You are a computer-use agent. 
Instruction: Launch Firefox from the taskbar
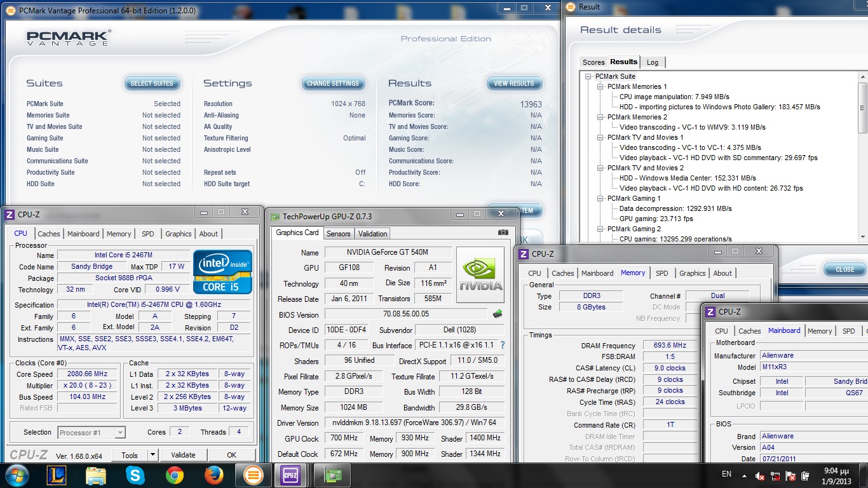click(214, 475)
